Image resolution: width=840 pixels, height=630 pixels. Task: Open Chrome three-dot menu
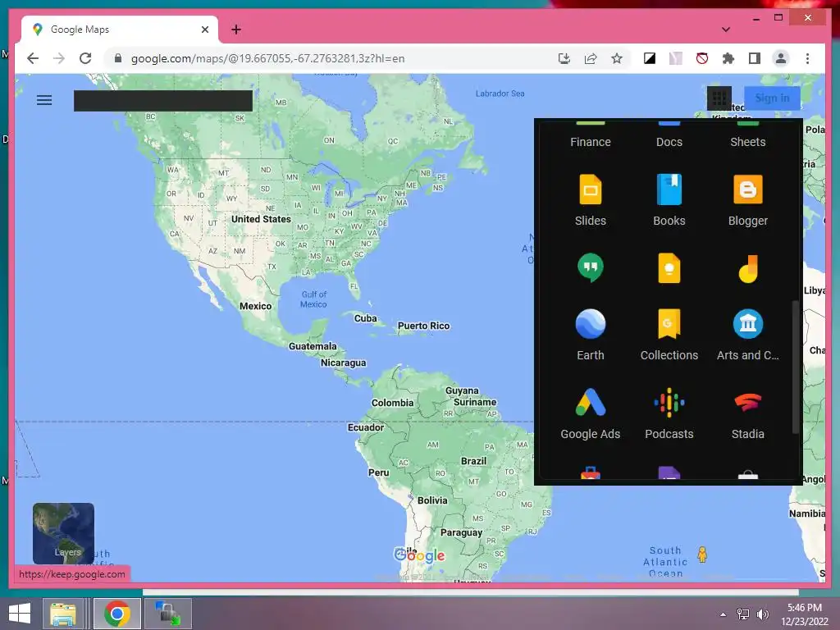pos(807,58)
